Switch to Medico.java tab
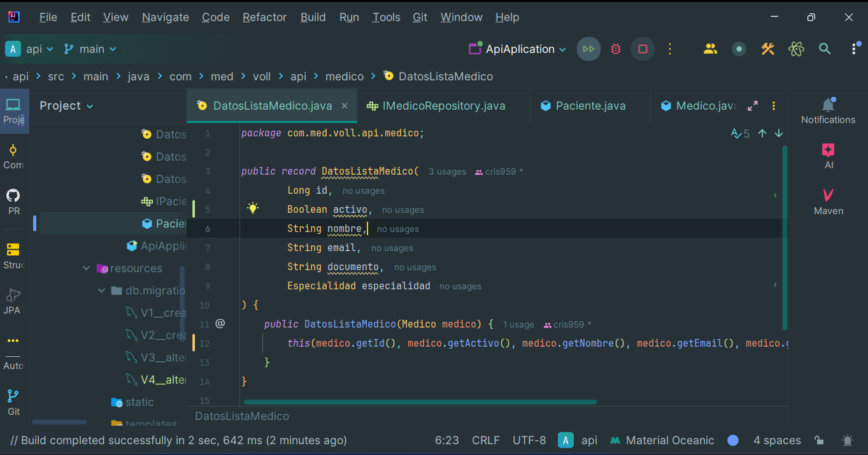The image size is (868, 455). [699, 106]
